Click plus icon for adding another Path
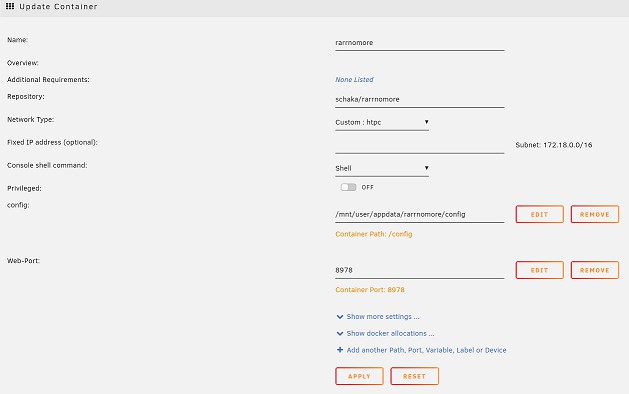This screenshot has height=394, width=629. pyautogui.click(x=340, y=350)
